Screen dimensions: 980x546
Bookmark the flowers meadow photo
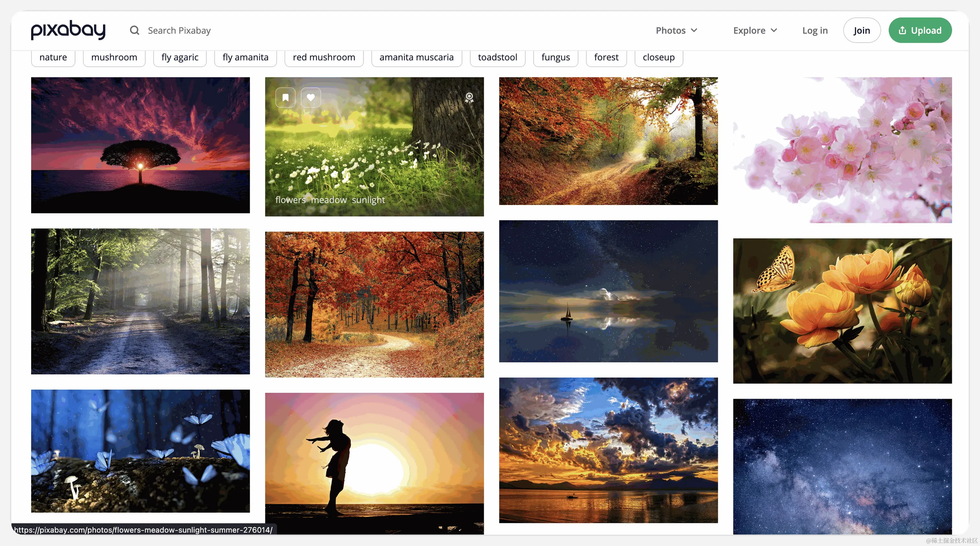coord(285,98)
